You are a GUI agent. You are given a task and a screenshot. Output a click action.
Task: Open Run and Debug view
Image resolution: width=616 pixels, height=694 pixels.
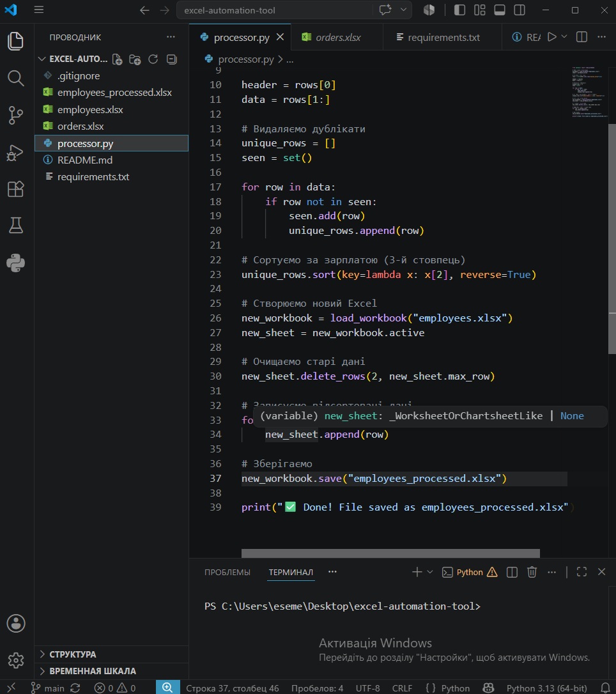click(x=16, y=153)
